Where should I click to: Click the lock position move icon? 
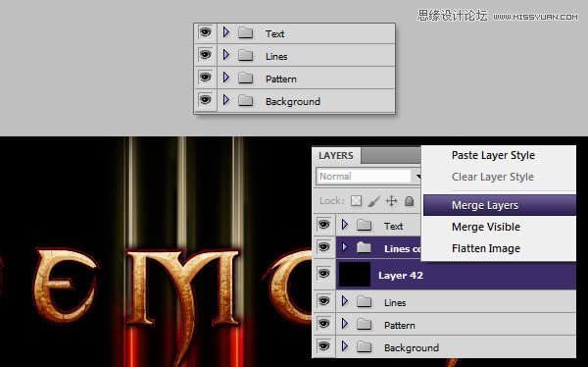point(391,201)
